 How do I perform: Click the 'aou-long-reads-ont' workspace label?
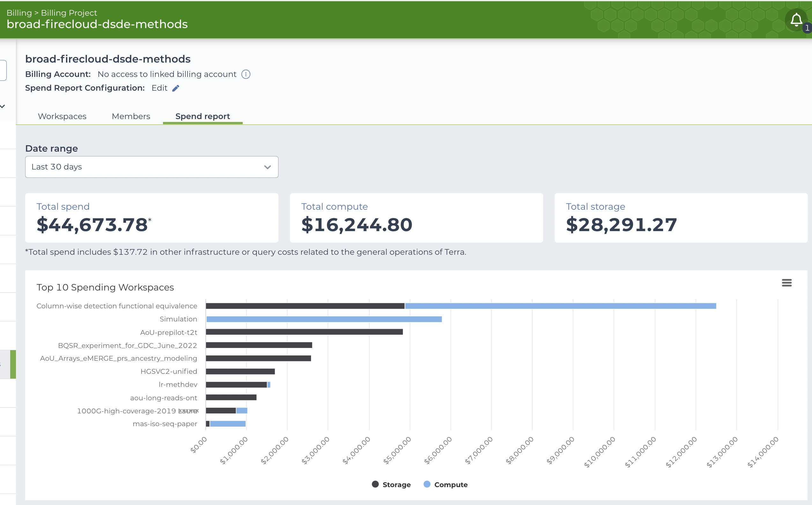pos(164,398)
